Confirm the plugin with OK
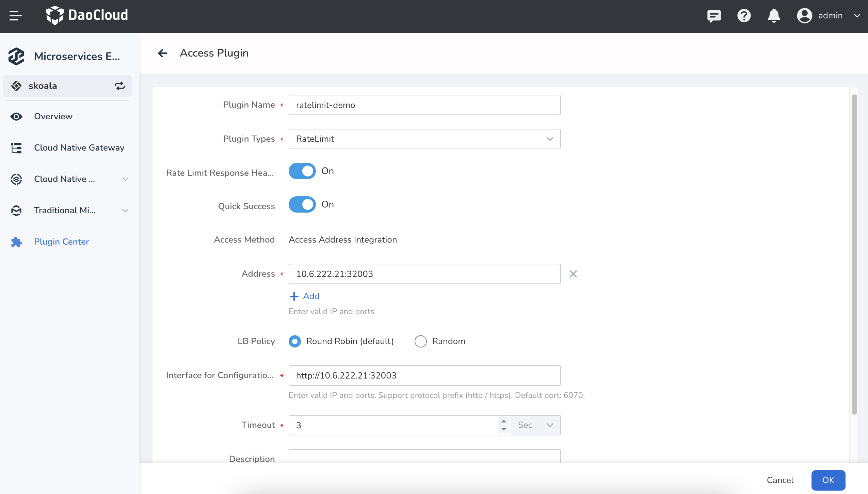The image size is (868, 494). (x=828, y=480)
